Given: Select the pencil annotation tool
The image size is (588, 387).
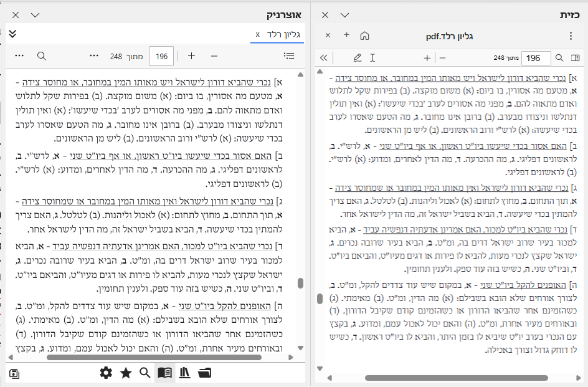Looking at the screenshot, I should 357,57.
